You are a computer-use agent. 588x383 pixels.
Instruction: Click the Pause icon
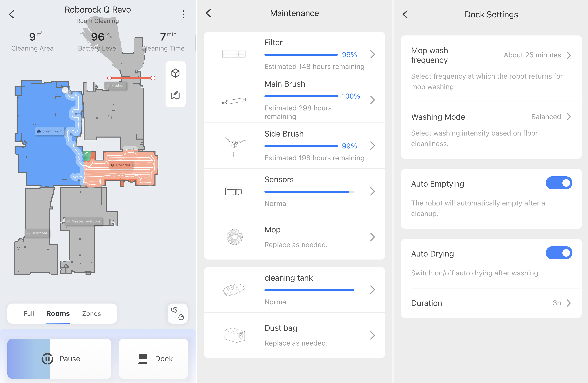[x=47, y=359]
